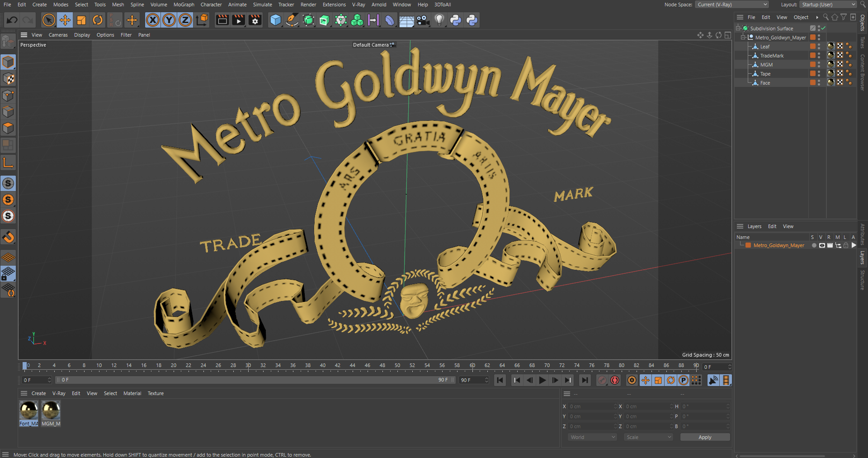The height and width of the screenshot is (458, 868).
Task: Click the Apply button
Action: (x=705, y=437)
